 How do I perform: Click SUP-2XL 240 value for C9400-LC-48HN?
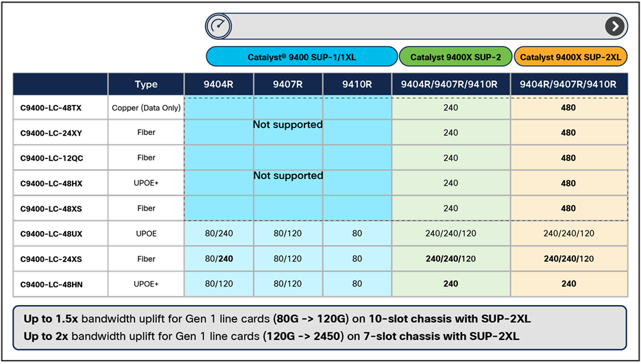coord(568,284)
